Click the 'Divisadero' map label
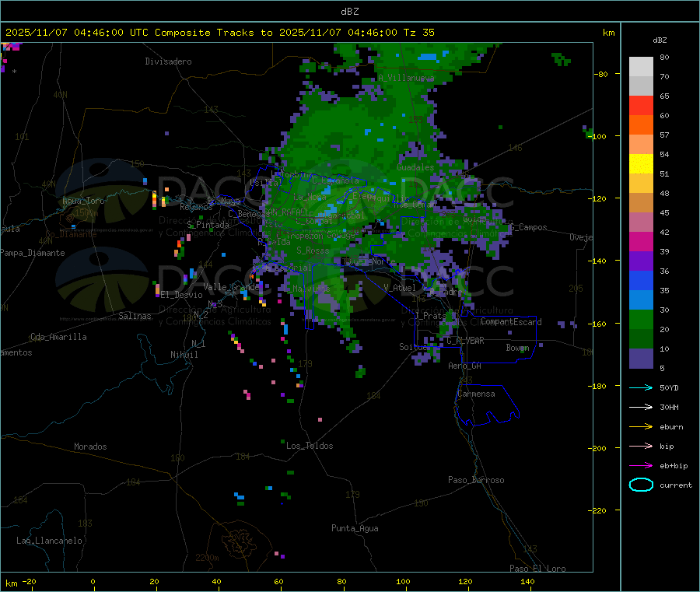 click(168, 61)
